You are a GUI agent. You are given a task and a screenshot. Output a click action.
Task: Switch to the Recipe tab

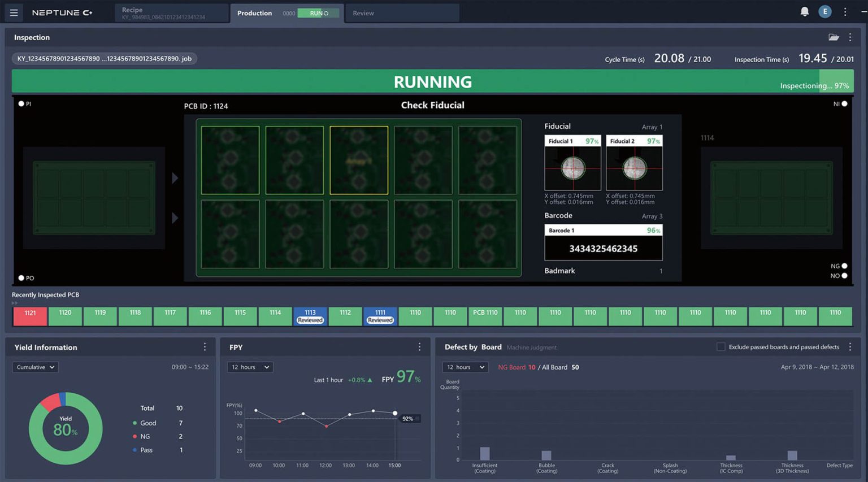tap(172, 13)
